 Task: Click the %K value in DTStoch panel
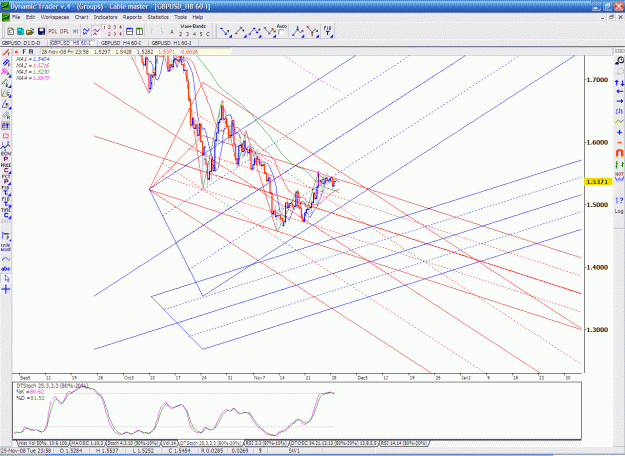[36, 392]
